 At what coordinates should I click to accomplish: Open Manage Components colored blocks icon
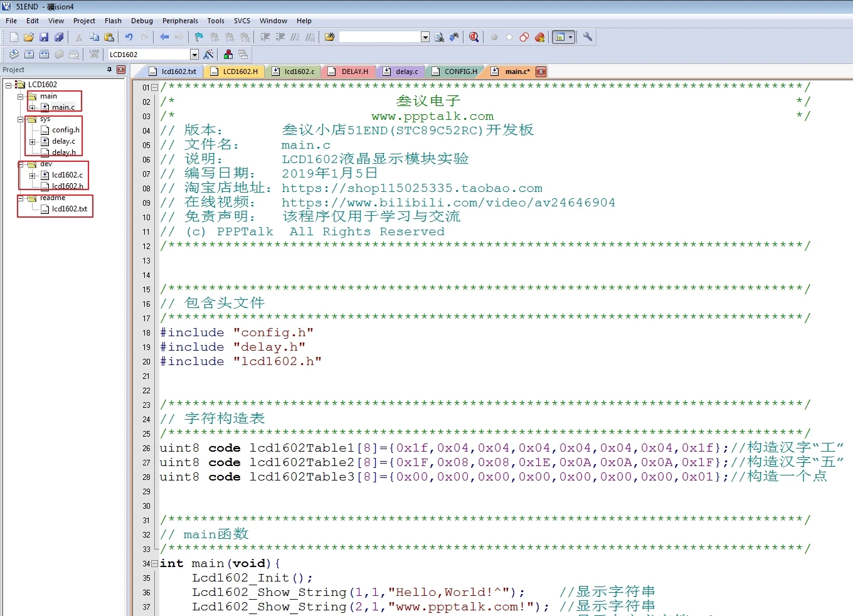[228, 55]
